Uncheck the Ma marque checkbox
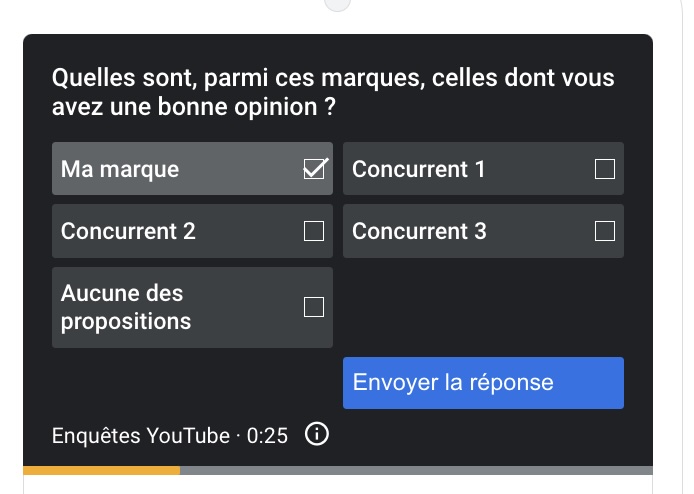This screenshot has height=494, width=694. point(314,169)
